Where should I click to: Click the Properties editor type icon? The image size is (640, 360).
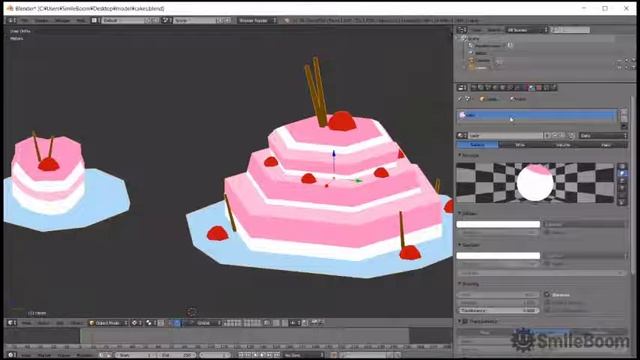[x=462, y=87]
